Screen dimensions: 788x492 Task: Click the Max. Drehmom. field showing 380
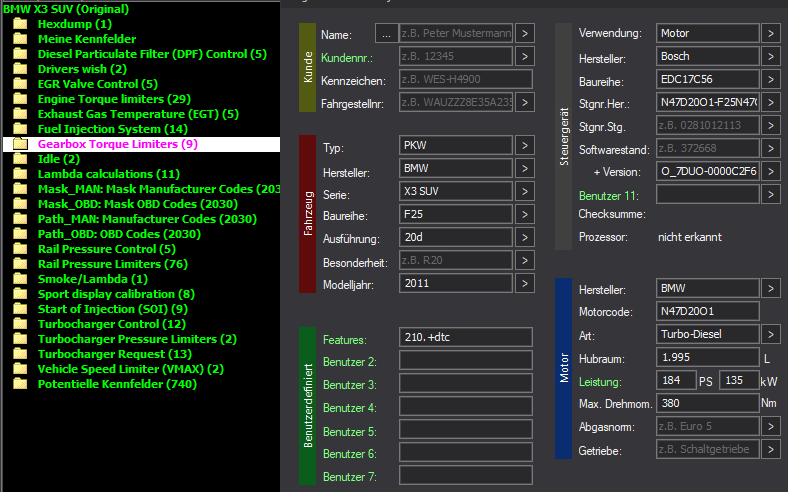(x=708, y=404)
